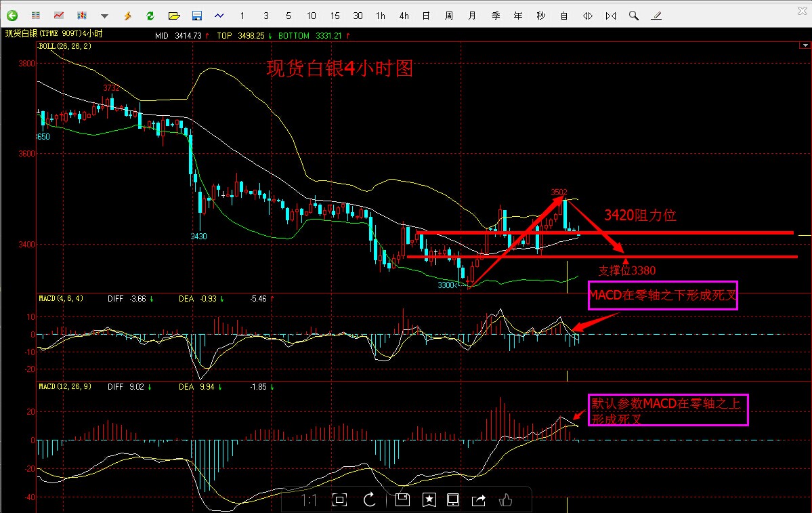
Task: Choose the 15 minute period
Action: (x=335, y=16)
